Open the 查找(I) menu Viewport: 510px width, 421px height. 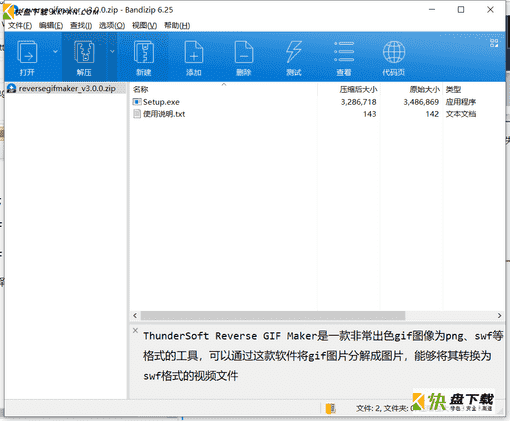(81, 26)
